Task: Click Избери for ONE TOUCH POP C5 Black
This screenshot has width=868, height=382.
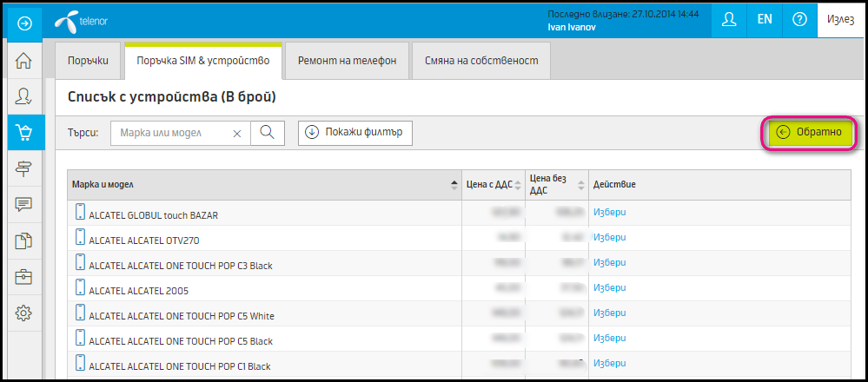Action: click(x=609, y=339)
